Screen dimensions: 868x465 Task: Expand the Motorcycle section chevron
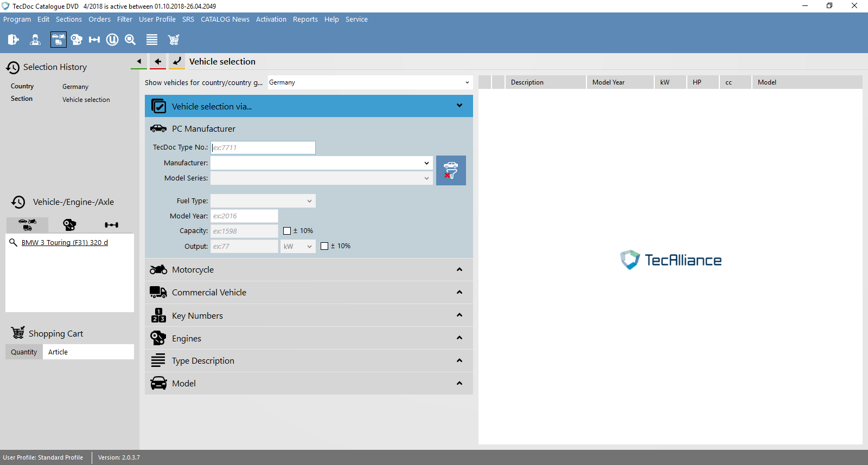coord(459,269)
